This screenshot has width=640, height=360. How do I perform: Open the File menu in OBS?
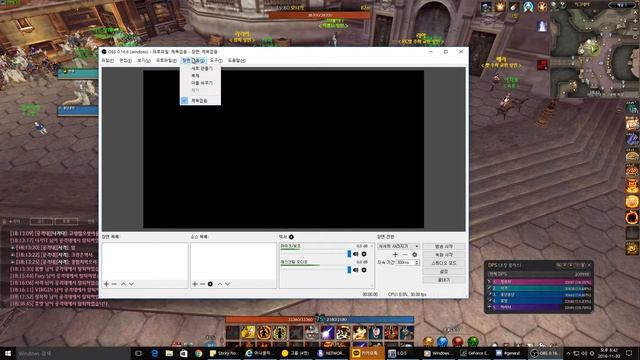coord(108,60)
